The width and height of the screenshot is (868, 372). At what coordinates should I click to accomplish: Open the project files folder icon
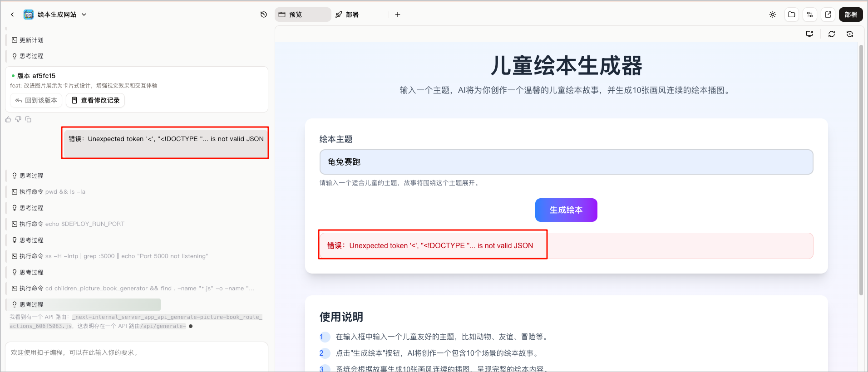792,15
